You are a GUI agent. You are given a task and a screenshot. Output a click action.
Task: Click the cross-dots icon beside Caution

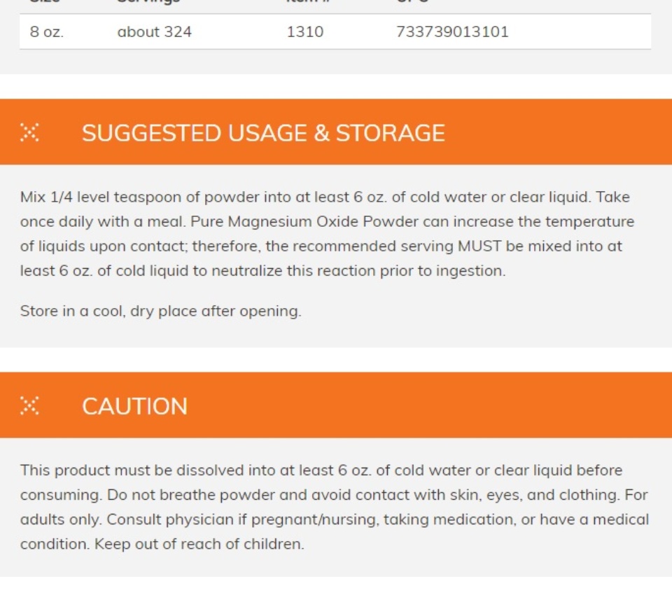coord(29,405)
